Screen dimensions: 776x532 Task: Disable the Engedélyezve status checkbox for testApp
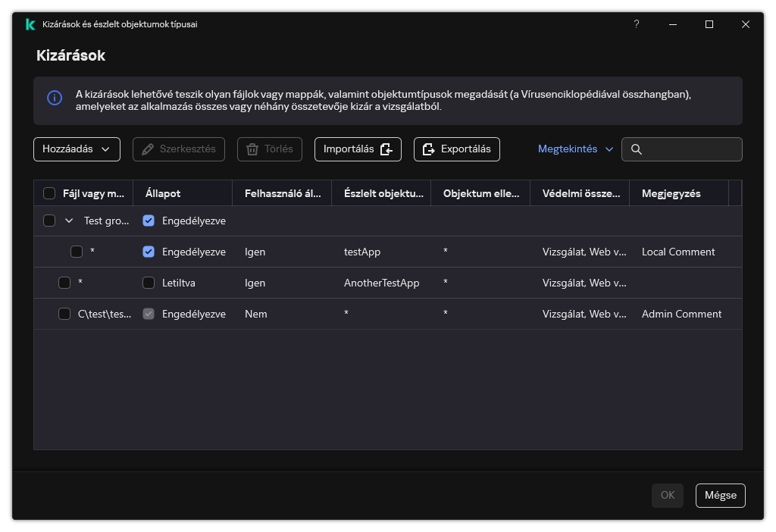pyautogui.click(x=149, y=252)
